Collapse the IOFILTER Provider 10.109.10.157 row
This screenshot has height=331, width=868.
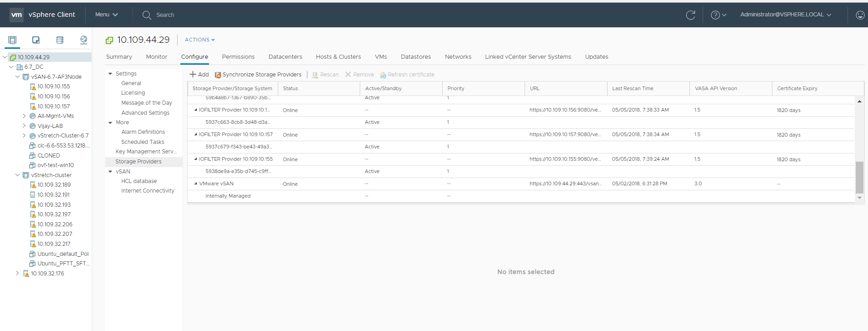(x=196, y=134)
